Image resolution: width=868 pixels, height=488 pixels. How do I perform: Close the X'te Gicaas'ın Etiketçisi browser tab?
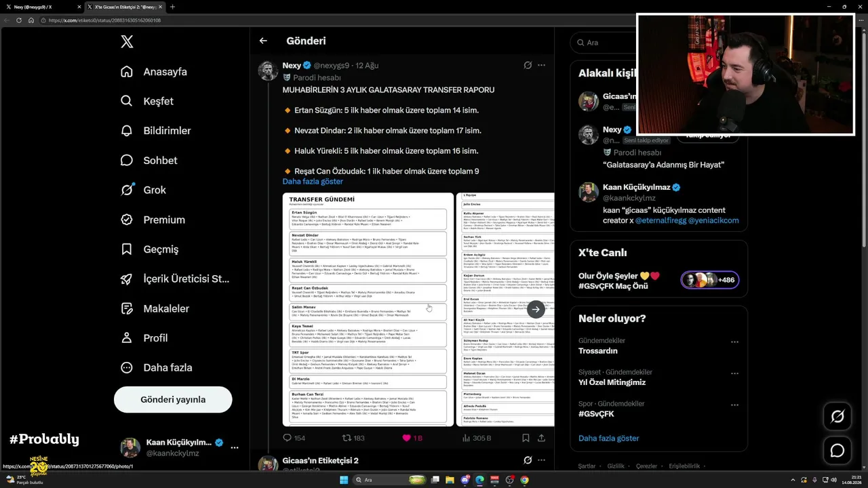click(x=161, y=7)
